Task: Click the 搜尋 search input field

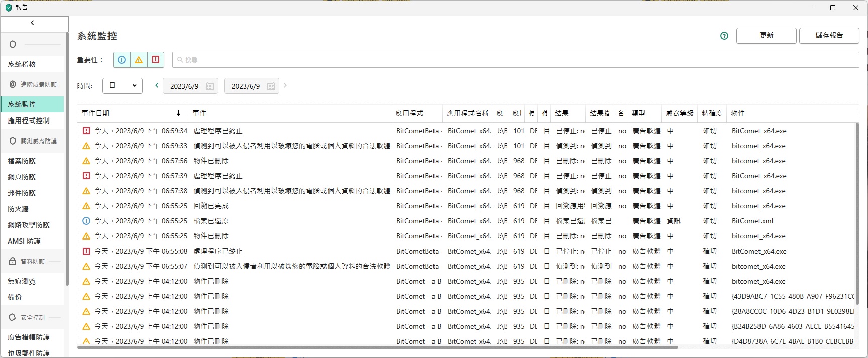Action: point(515,60)
